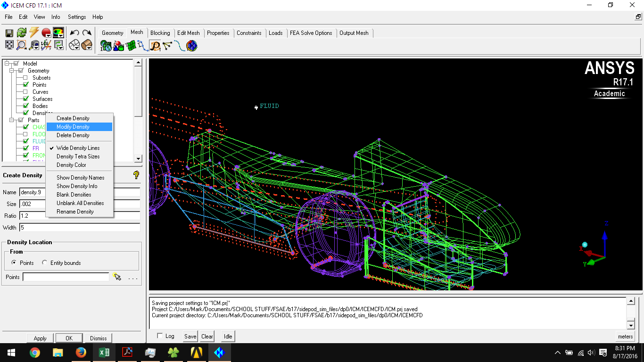Image resolution: width=644 pixels, height=362 pixels.
Task: Open the Settings menu
Action: pos(77,17)
